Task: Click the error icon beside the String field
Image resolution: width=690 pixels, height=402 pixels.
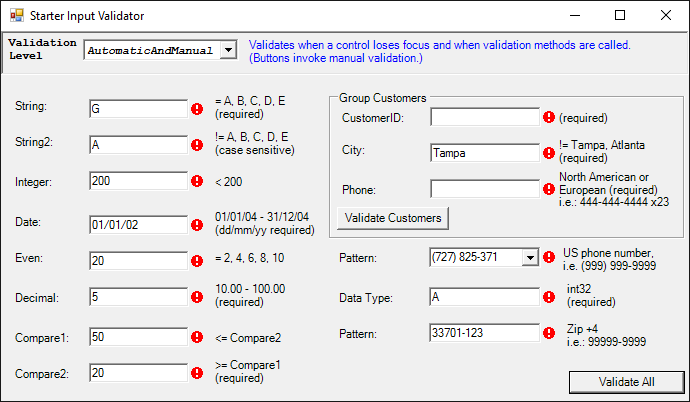Action: tap(197, 108)
